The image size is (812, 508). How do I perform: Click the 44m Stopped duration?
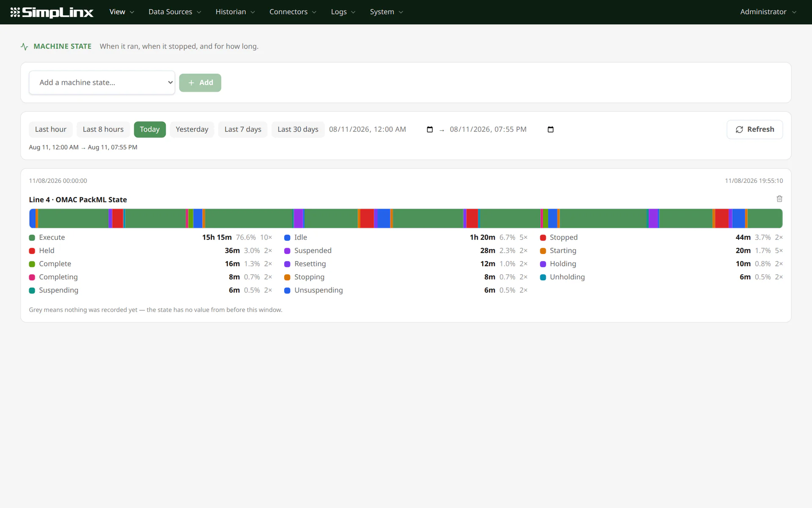743,237
